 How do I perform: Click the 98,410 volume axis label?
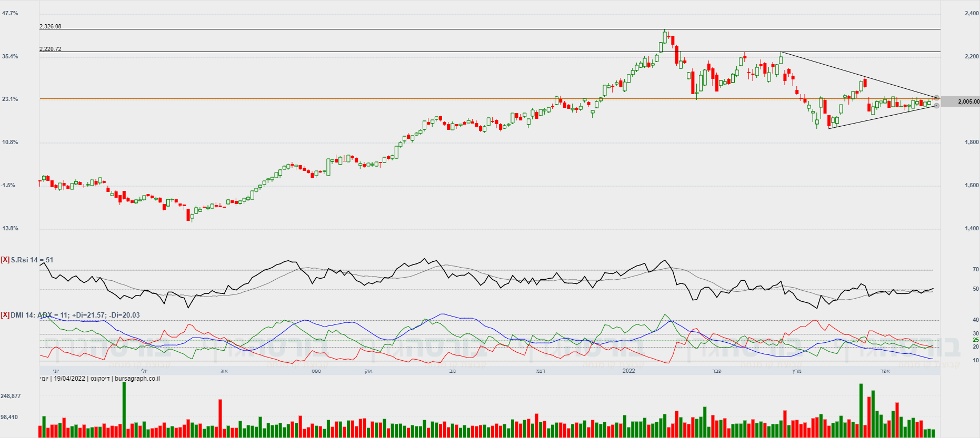pyautogui.click(x=9, y=417)
